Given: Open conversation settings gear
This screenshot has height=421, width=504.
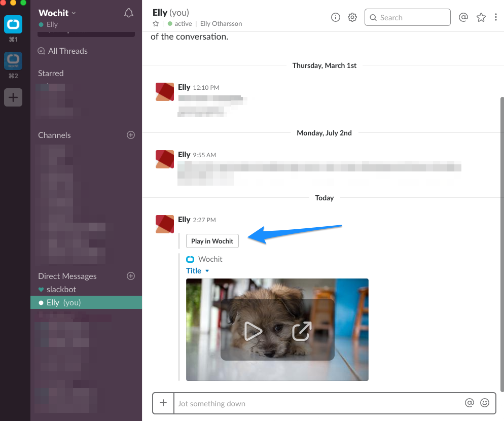Looking at the screenshot, I should click(352, 17).
